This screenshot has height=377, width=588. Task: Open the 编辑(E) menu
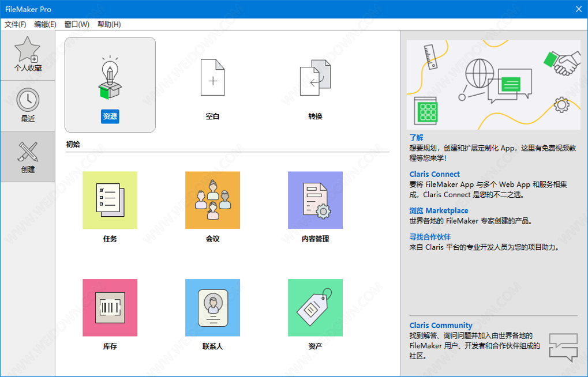(x=46, y=24)
